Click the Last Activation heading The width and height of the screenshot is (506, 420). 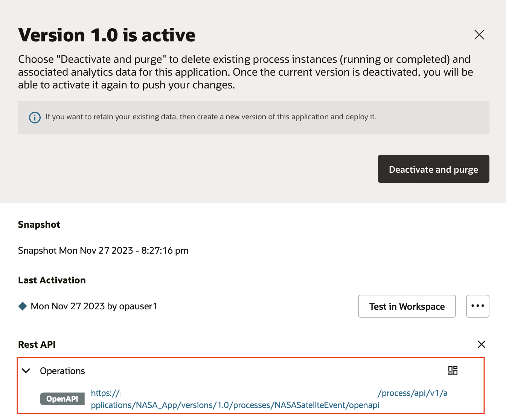[x=52, y=280]
